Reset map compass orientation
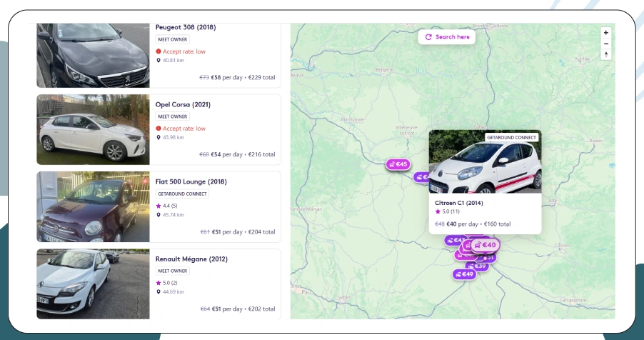The width and height of the screenshot is (644, 340). pos(606,55)
